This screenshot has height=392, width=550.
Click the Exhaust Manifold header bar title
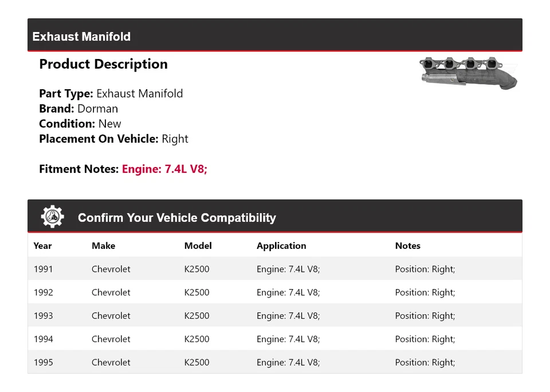click(x=81, y=37)
